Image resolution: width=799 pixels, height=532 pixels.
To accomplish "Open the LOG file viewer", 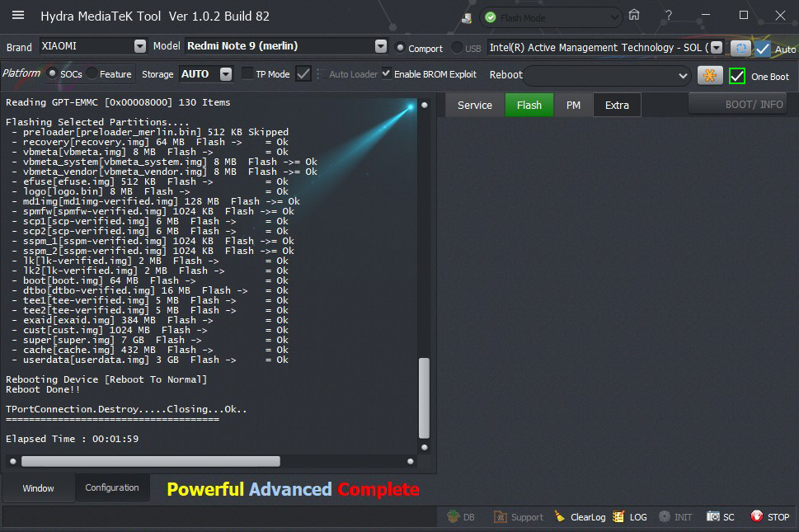I will point(630,516).
